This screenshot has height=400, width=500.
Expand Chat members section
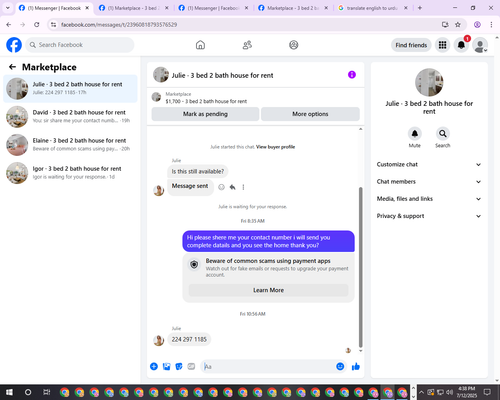click(429, 182)
